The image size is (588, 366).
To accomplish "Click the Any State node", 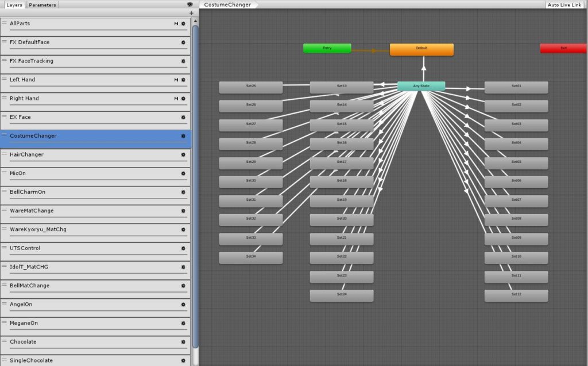I will click(421, 86).
